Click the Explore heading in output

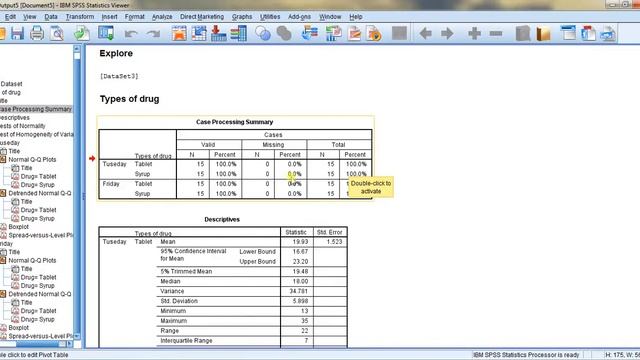pyautogui.click(x=116, y=53)
